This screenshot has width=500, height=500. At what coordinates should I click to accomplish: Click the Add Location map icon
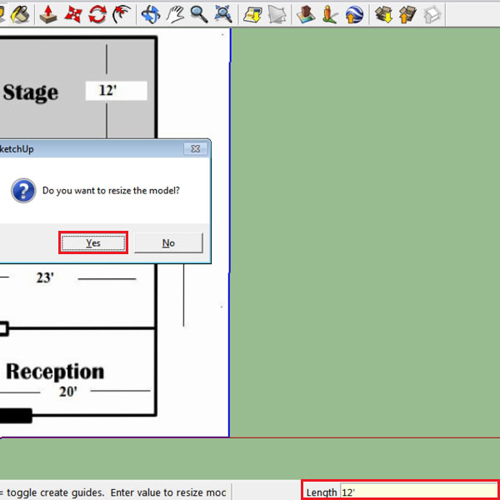click(x=253, y=14)
